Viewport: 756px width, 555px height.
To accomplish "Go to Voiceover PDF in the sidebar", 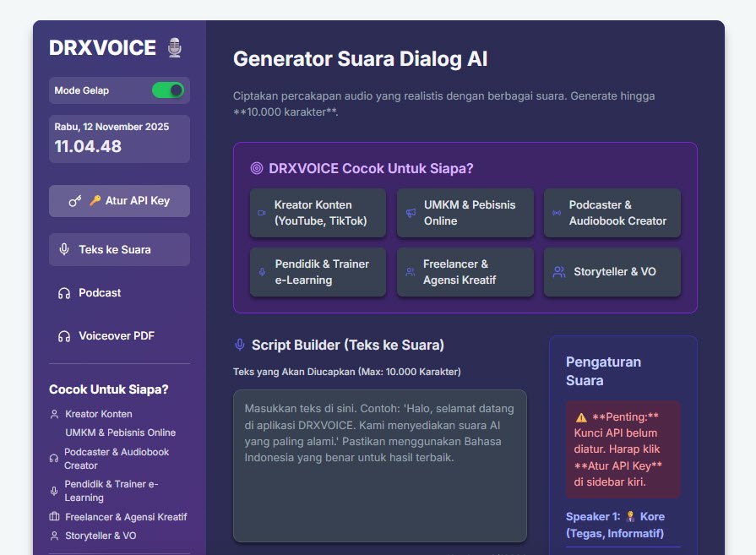I will (x=119, y=335).
